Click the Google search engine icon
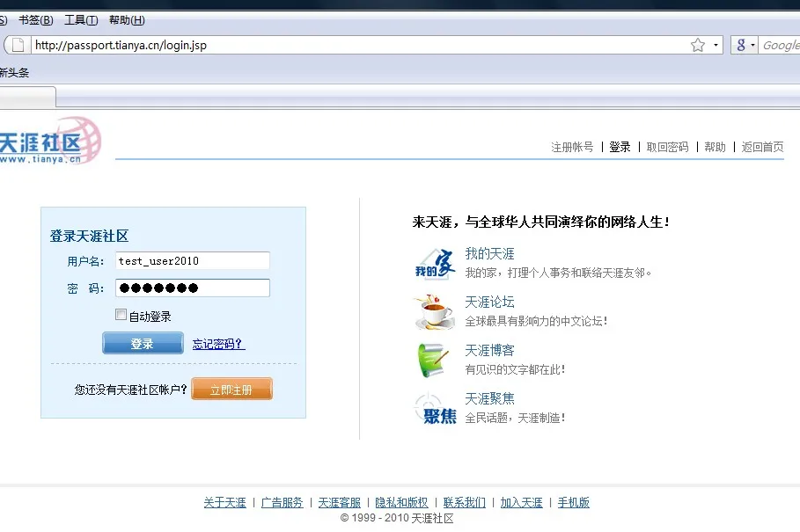 [741, 46]
